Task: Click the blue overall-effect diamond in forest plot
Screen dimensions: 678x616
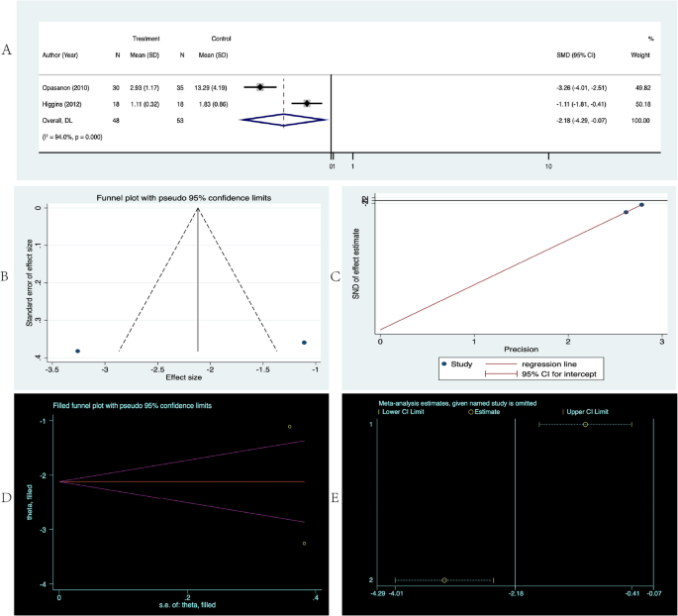Action: pos(284,120)
